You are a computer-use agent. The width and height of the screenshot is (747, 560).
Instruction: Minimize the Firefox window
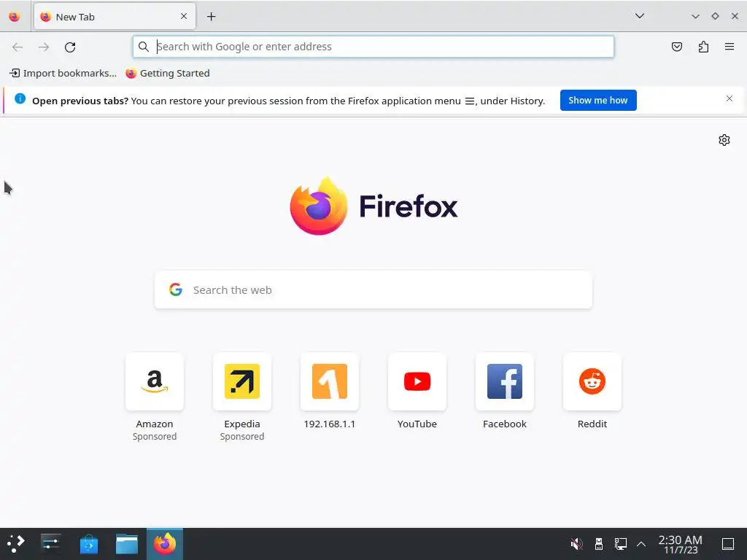coord(695,17)
